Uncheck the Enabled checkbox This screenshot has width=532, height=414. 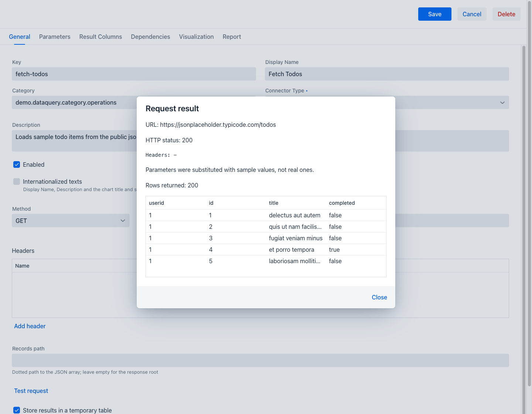click(17, 164)
